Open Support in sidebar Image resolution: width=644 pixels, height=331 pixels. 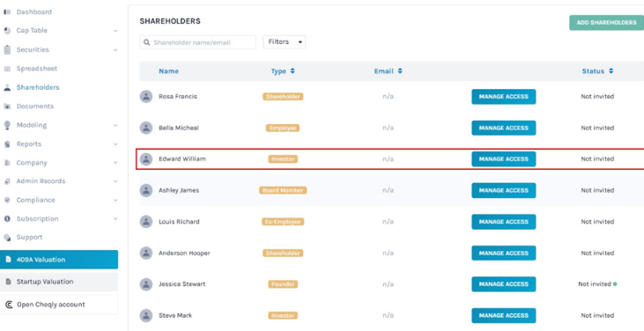[x=29, y=238]
